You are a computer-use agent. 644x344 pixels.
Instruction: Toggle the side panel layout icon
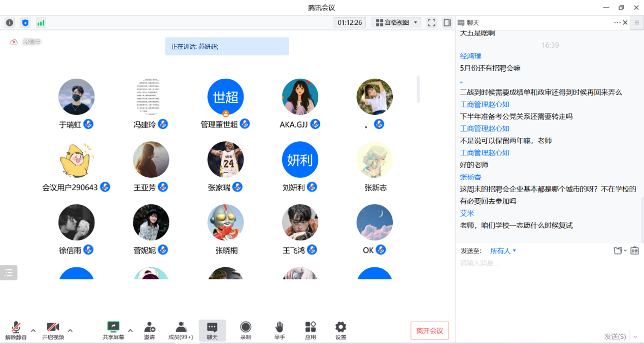(x=447, y=23)
